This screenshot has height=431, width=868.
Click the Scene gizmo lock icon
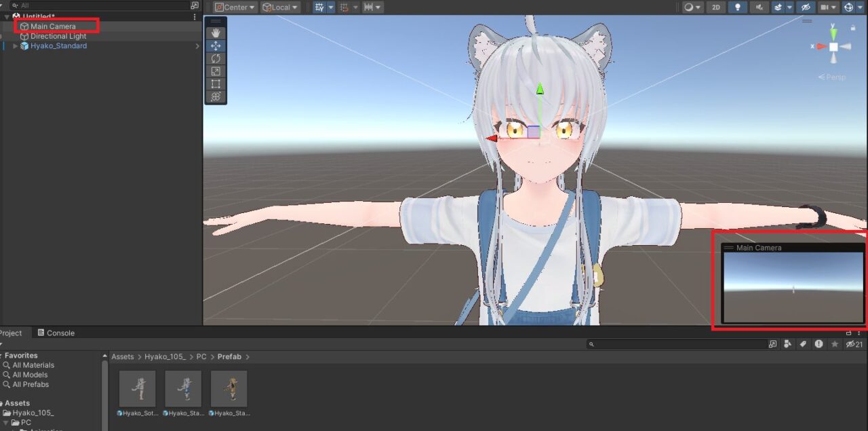click(853, 28)
